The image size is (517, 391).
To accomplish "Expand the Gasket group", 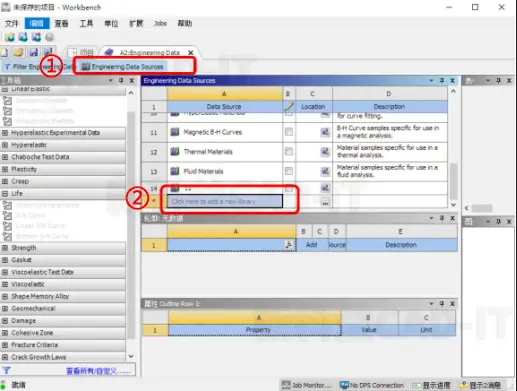I will pos(5,260).
